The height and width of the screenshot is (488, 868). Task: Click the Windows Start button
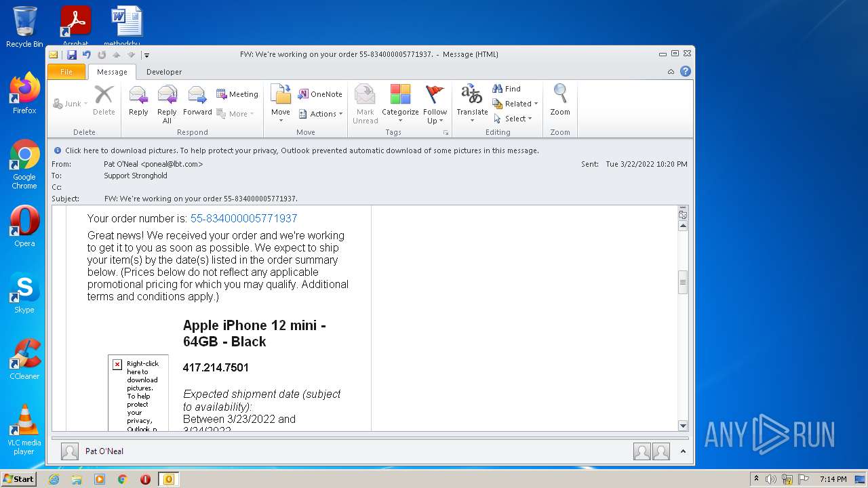point(18,479)
